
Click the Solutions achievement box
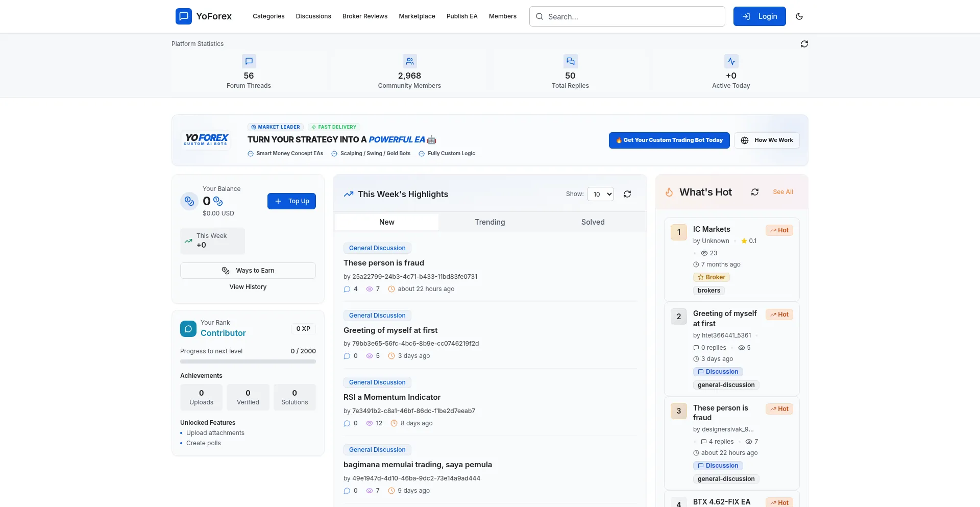295,397
